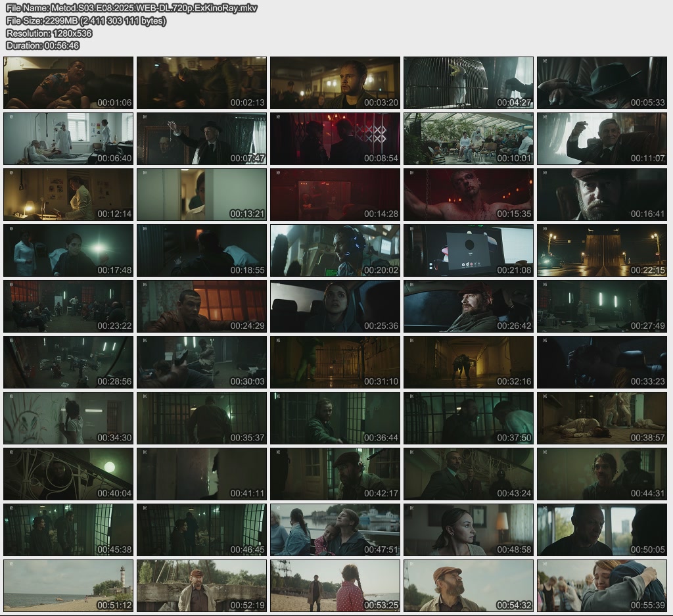Open the lighthouse beach frame at 00:51:12
The width and height of the screenshot is (673, 616).
(68, 586)
